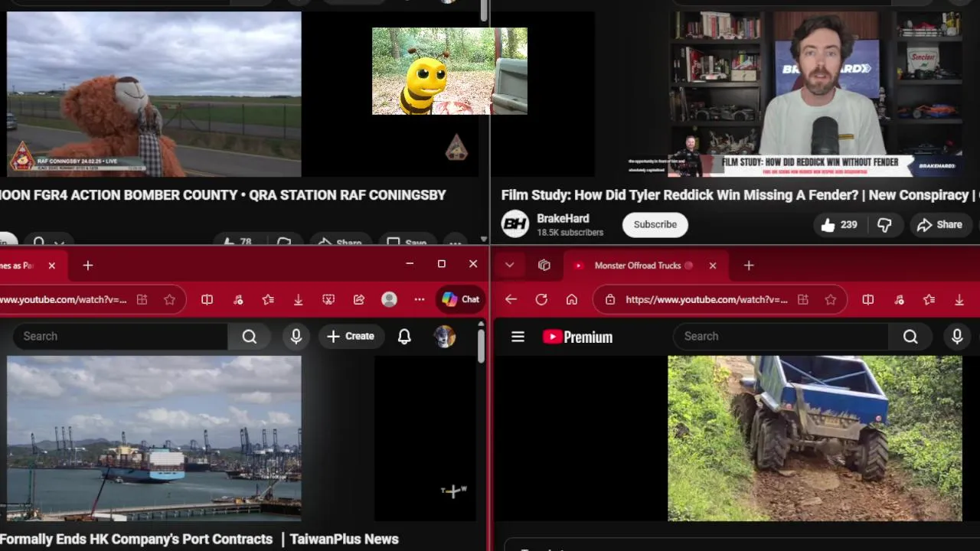Open Favorites list in TaiwanPlus window toolbar
The height and width of the screenshot is (551, 980).
[268, 300]
